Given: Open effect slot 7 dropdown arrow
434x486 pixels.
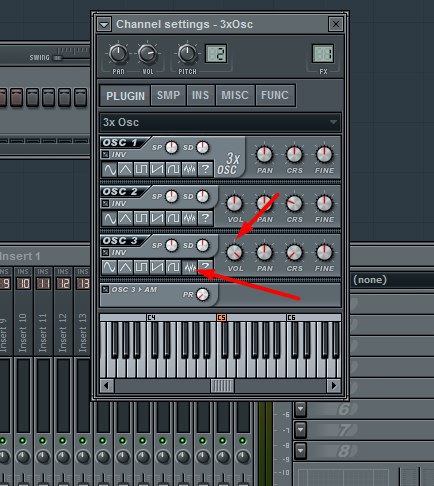Looking at the screenshot, I should pos(300,430).
